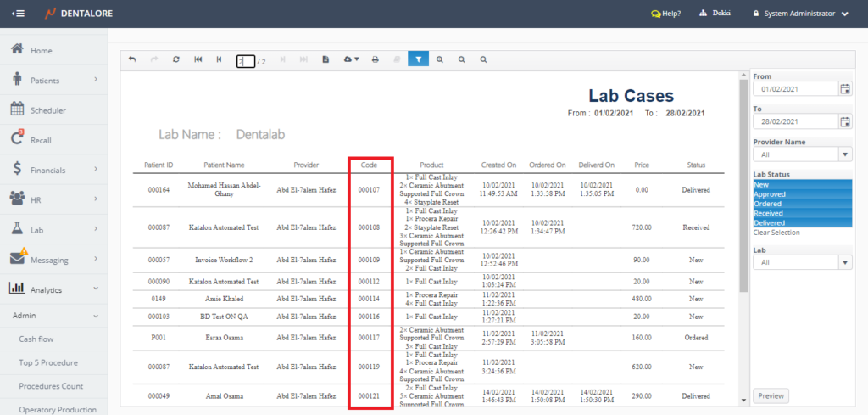Open the From date calendar picker

click(x=844, y=89)
